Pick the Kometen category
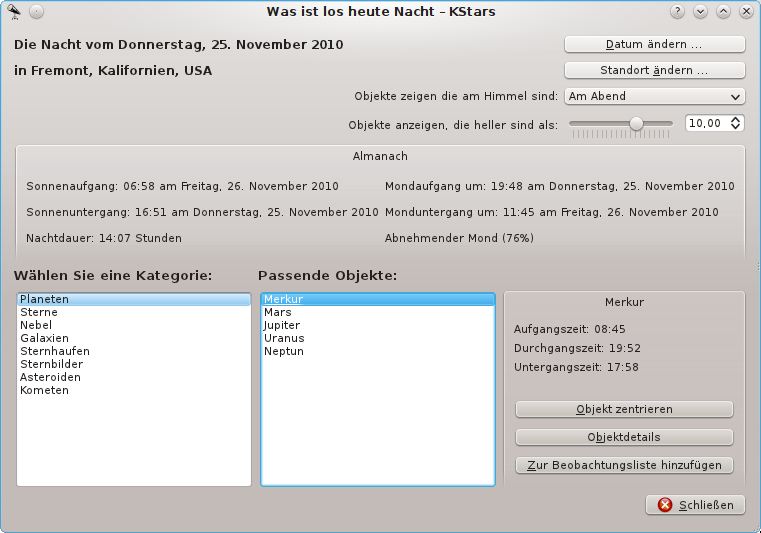 pyautogui.click(x=44, y=391)
